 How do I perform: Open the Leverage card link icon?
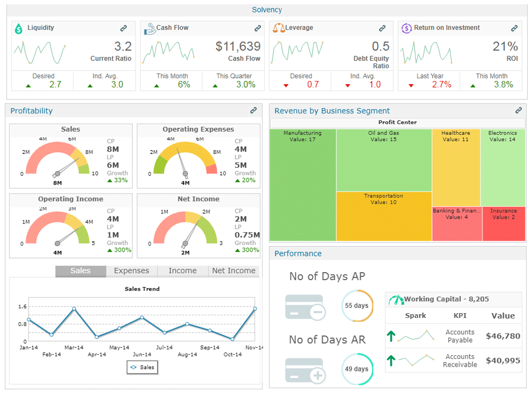[x=382, y=28]
